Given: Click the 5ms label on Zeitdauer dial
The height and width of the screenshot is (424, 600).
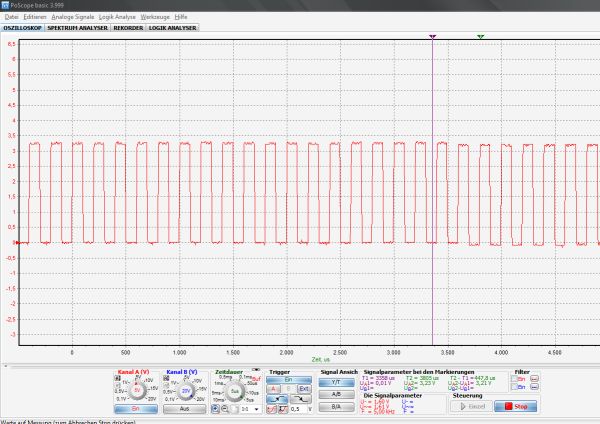Looking at the screenshot, I should pos(217,393).
